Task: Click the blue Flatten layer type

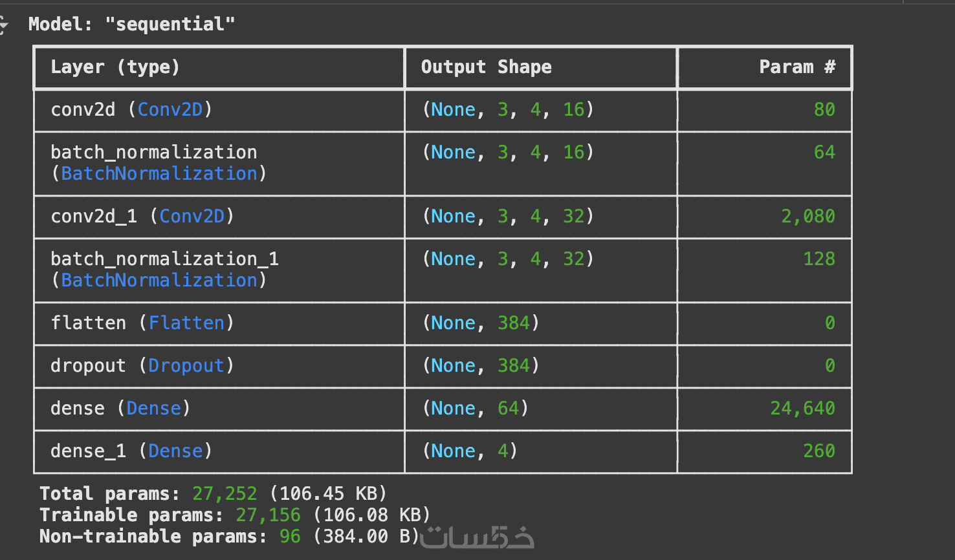Action: [x=186, y=323]
